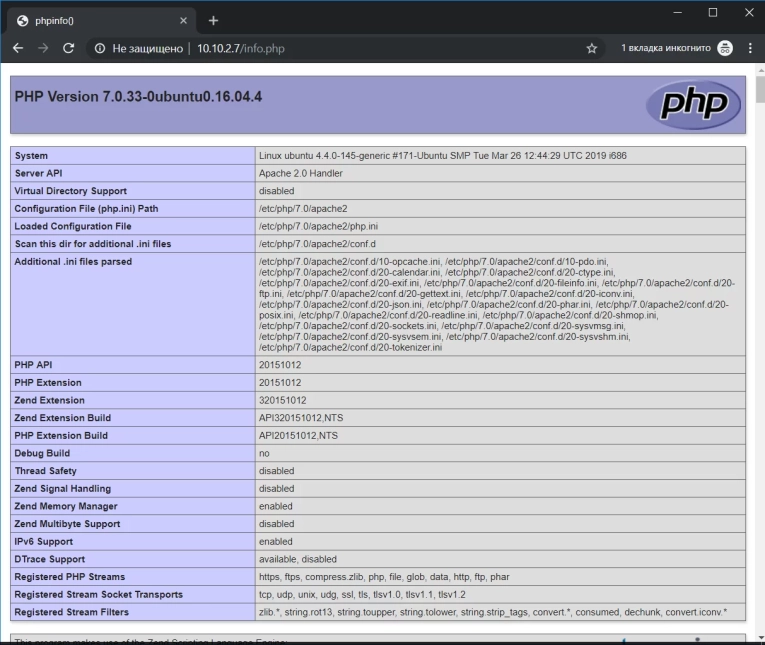The height and width of the screenshot is (645, 765).
Task: Bookmark this page with the star icon
Action: (591, 48)
